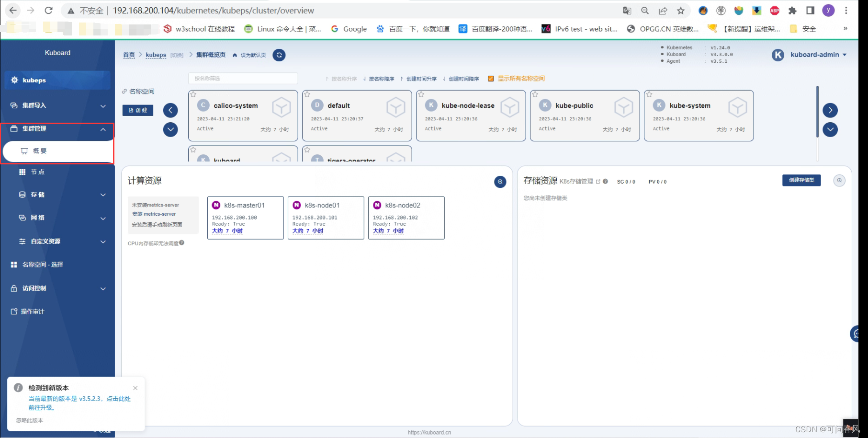
Task: Sort namespaces by 创建时间降序
Action: tap(461, 79)
